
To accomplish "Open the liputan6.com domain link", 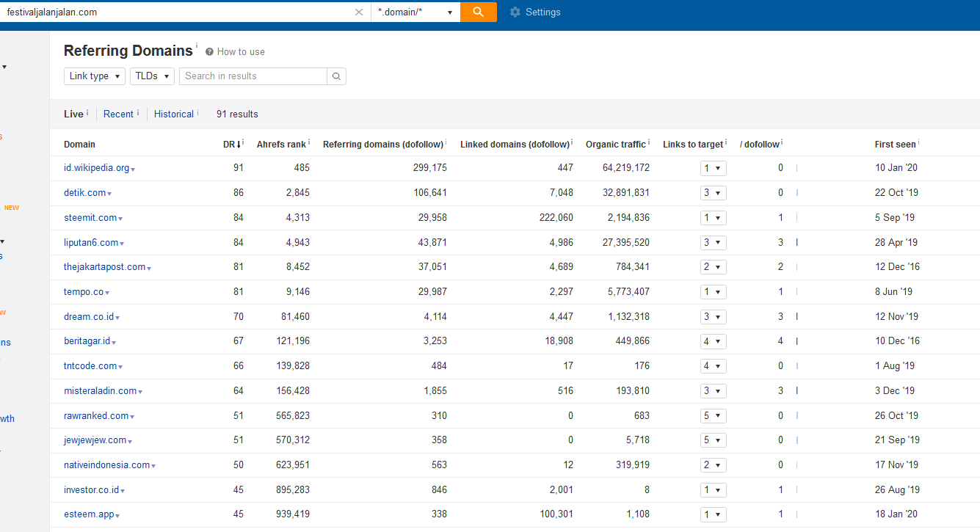I will [x=91, y=243].
